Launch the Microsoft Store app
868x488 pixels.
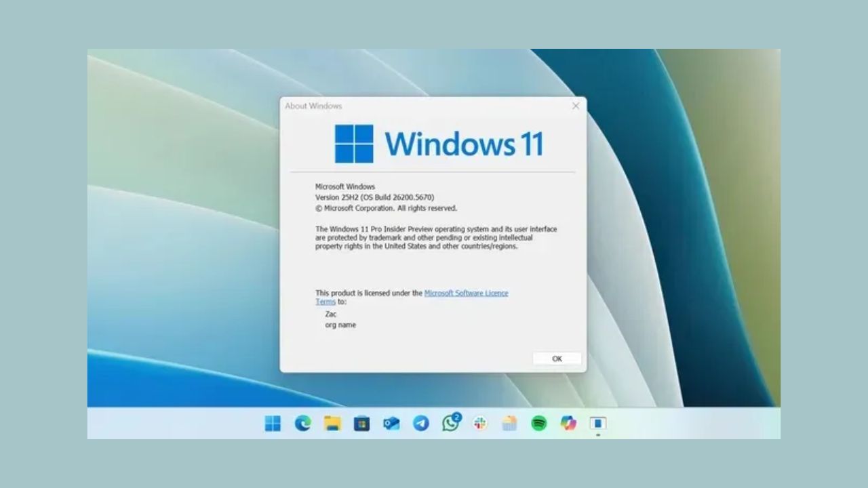pyautogui.click(x=360, y=424)
